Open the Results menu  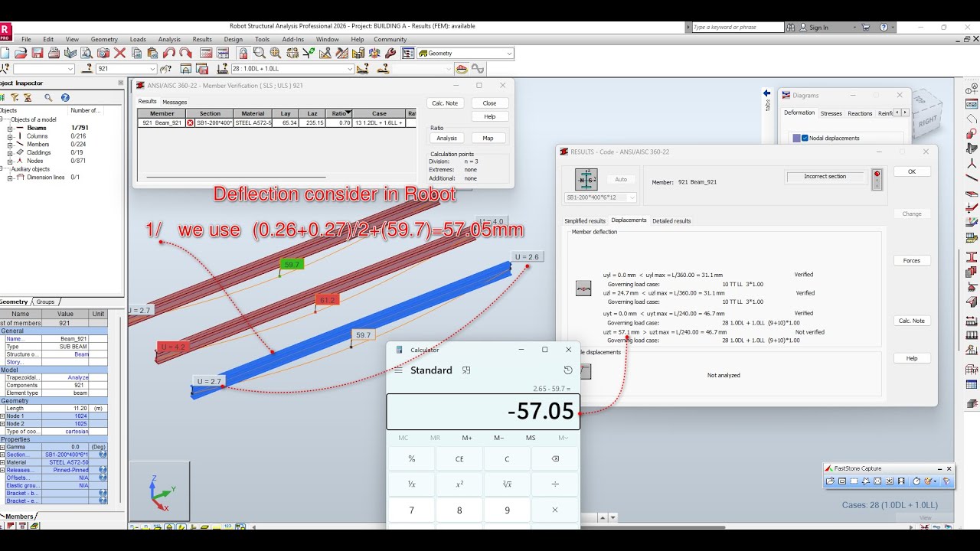pyautogui.click(x=202, y=39)
